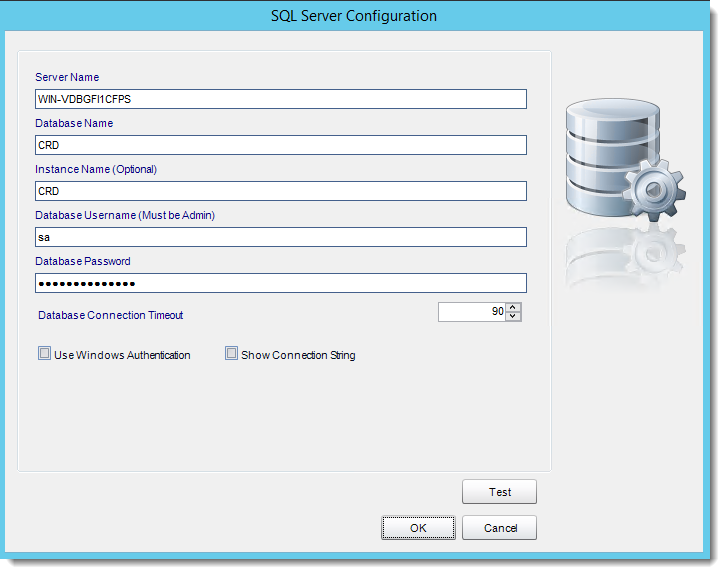
Task: Click the Database Password label
Action: [x=83, y=261]
